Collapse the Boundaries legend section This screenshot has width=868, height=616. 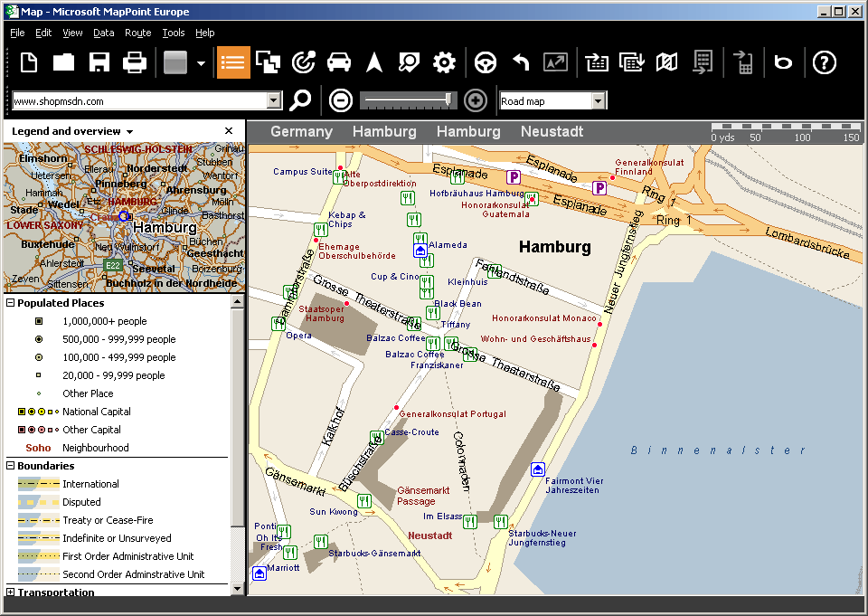pos(11,466)
